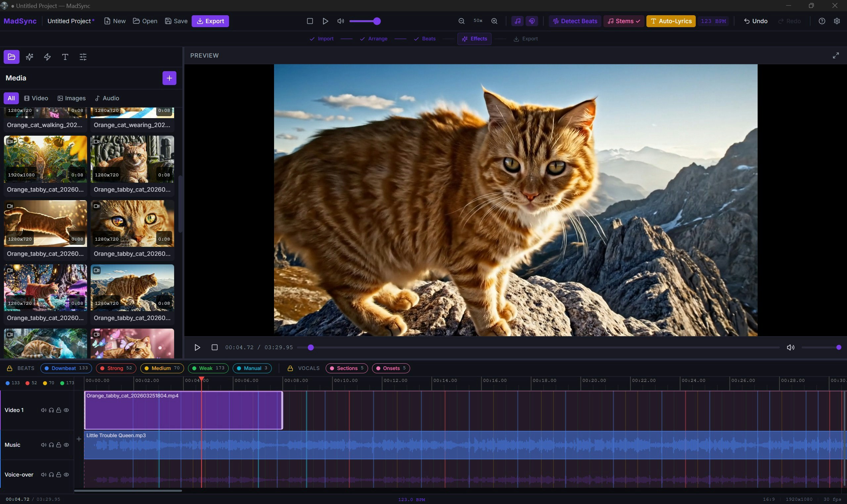Select the Orange_tabby_cat sunflower thumbnail
The image size is (847, 504).
(45, 159)
